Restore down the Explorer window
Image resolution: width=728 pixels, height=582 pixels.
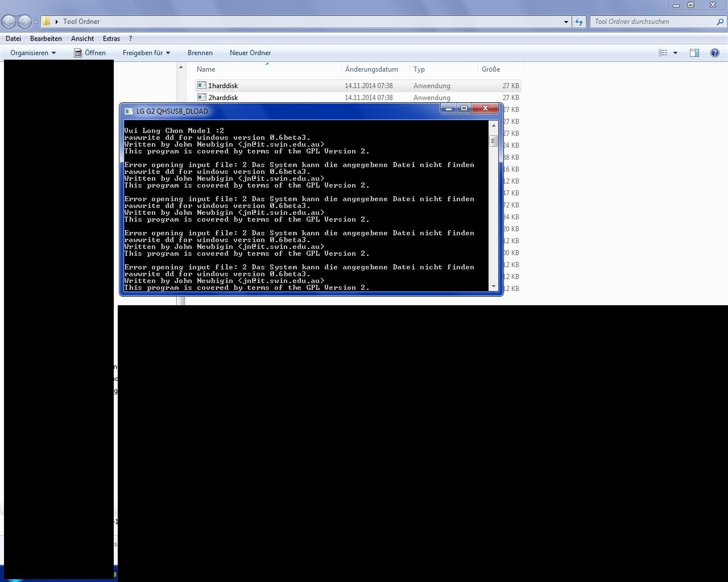[x=691, y=5]
